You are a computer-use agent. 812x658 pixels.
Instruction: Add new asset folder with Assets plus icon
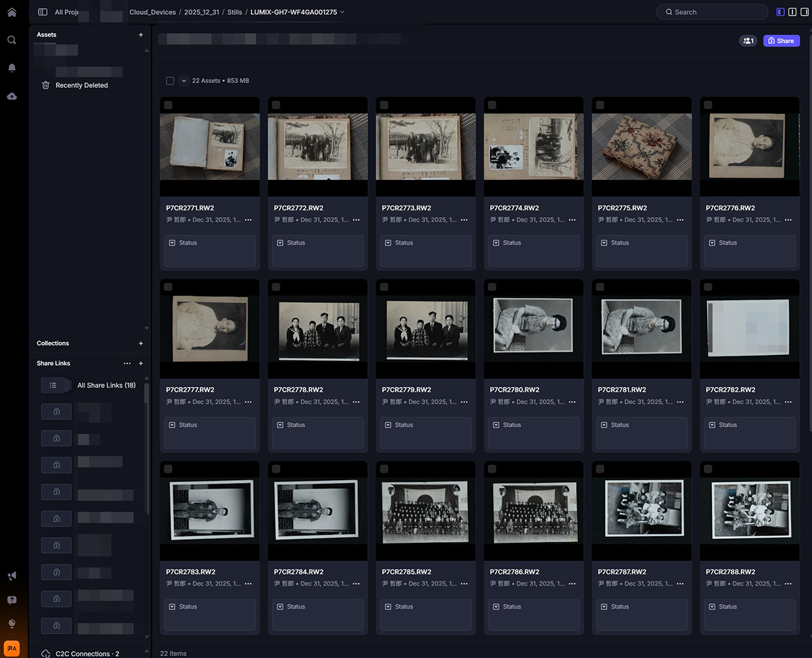141,34
